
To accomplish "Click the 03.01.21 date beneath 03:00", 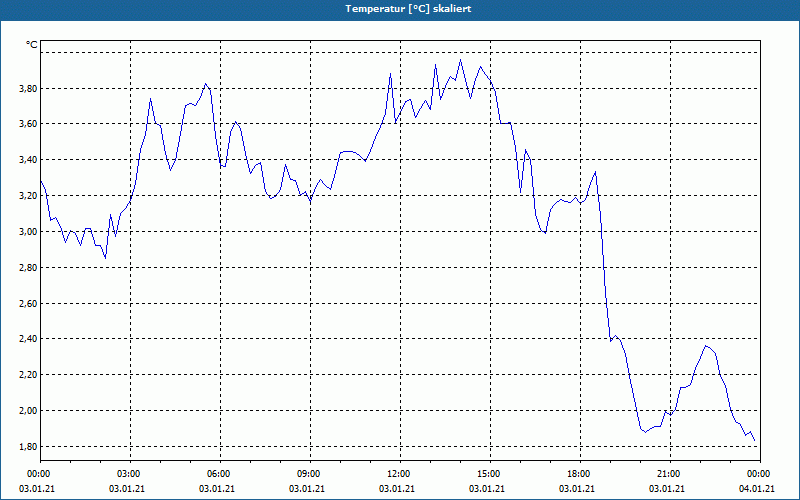I will (x=127, y=489).
